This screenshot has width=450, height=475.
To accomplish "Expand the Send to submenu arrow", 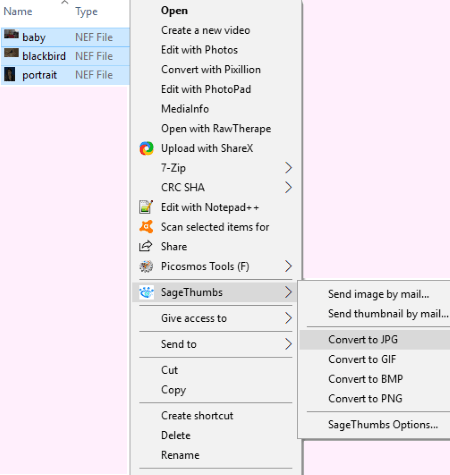I will click(x=289, y=344).
